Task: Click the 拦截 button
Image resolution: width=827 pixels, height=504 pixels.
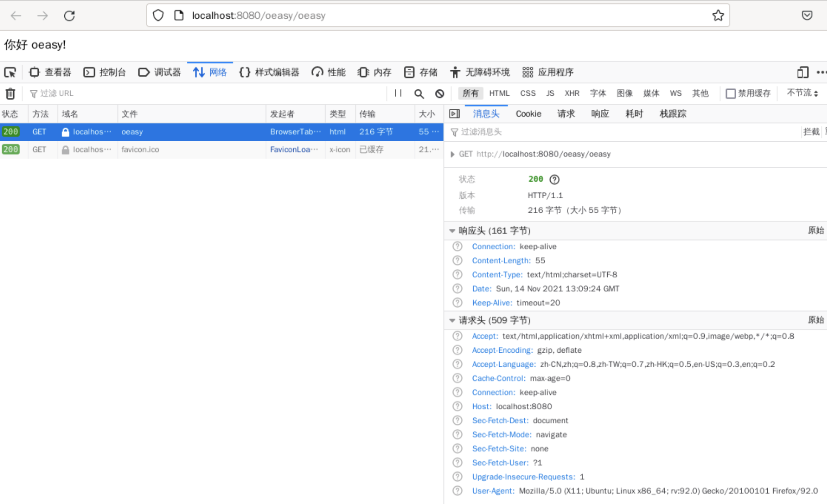Action: (811, 132)
